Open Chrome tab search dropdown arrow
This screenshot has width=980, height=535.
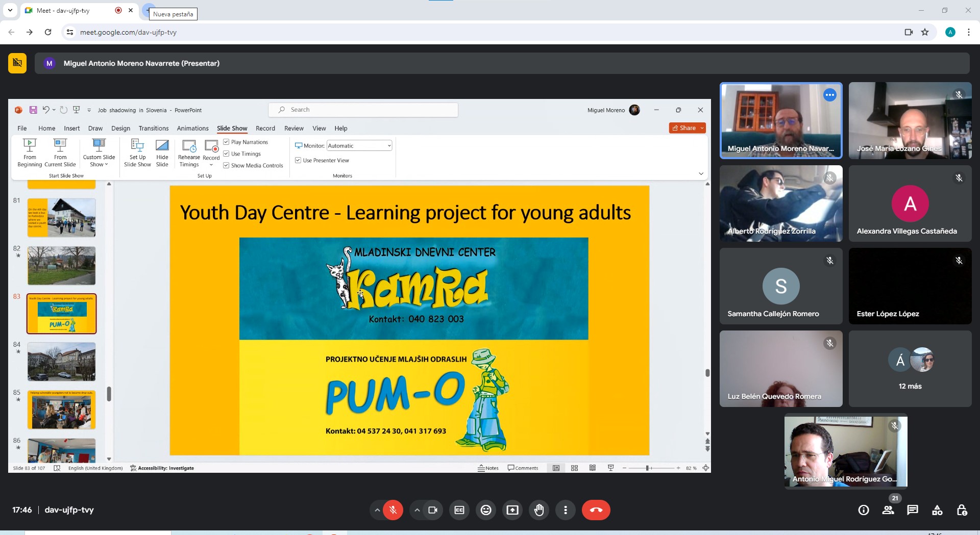point(10,10)
